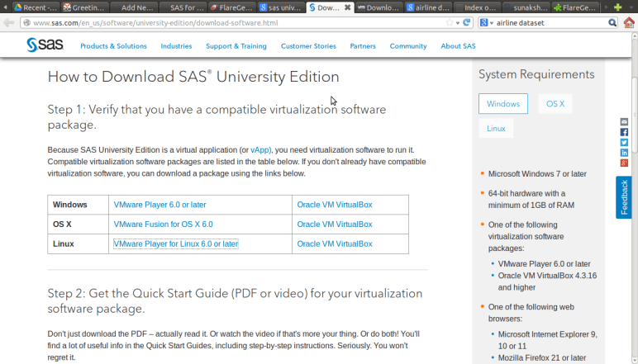Viewport: 638px width, 364px height.
Task: Open Industries menu
Action: [176, 46]
